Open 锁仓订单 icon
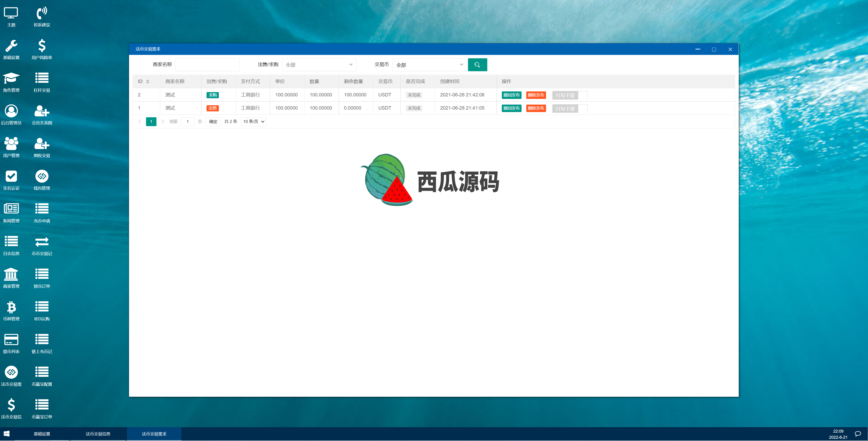Screen dimensions: 868x441 point(42,279)
